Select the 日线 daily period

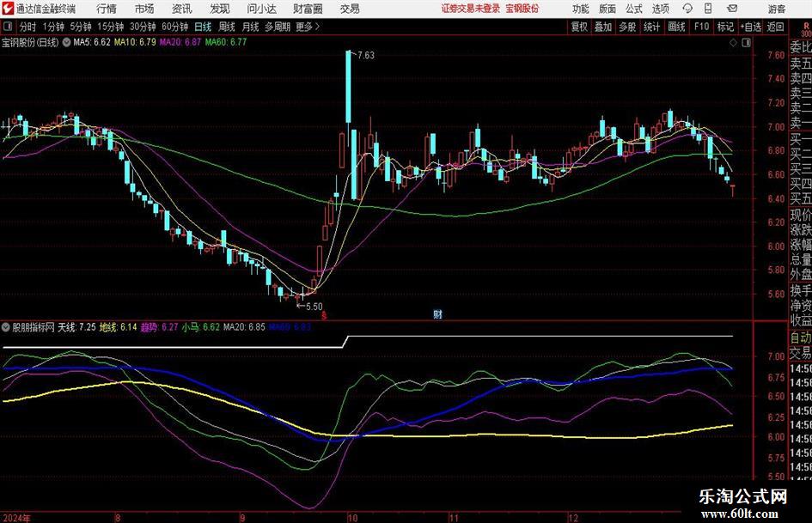pos(203,27)
